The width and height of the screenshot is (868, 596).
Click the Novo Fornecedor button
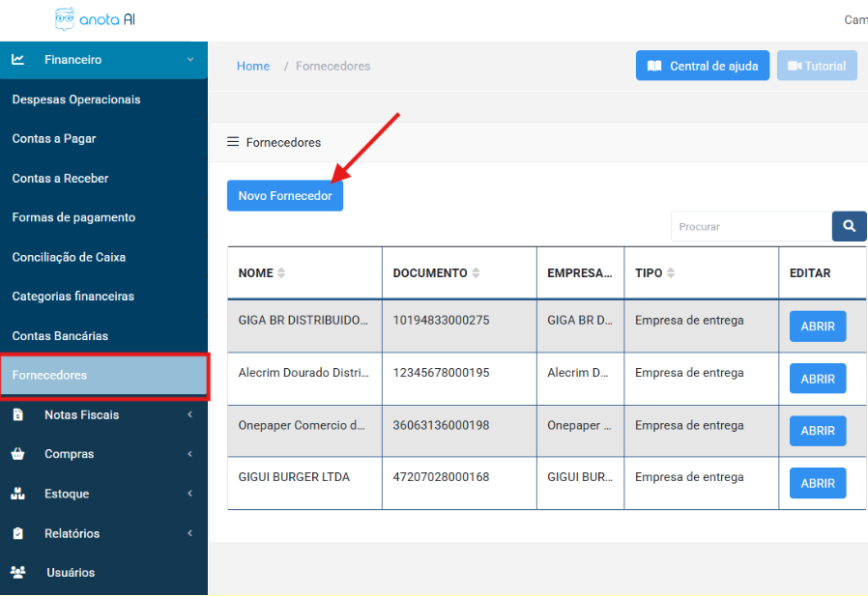tap(285, 195)
